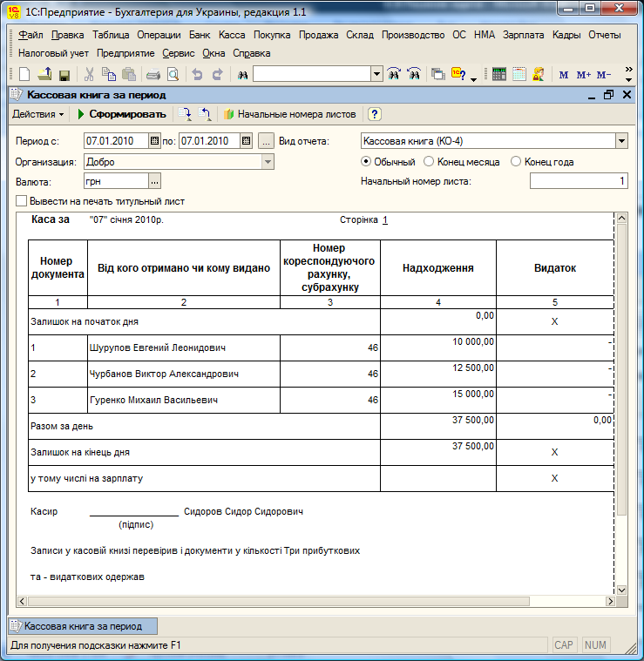Click the vertical scrollbar down arrow
Screen dimensions: 644x661
(621, 590)
